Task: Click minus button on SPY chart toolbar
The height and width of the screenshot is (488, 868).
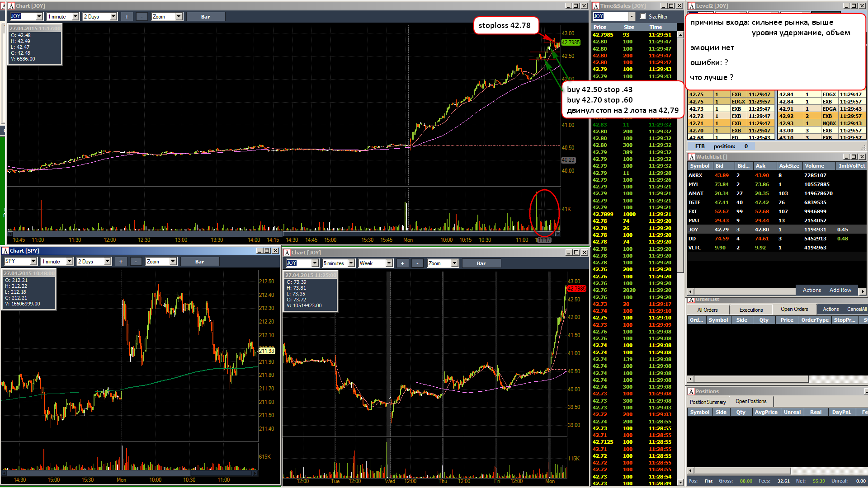Action: coord(136,262)
